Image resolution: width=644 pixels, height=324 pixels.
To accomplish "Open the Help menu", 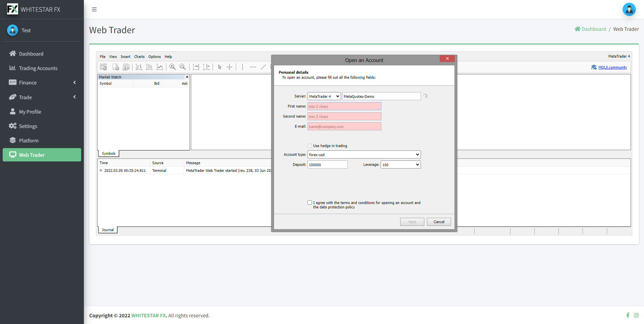I will [x=168, y=57].
